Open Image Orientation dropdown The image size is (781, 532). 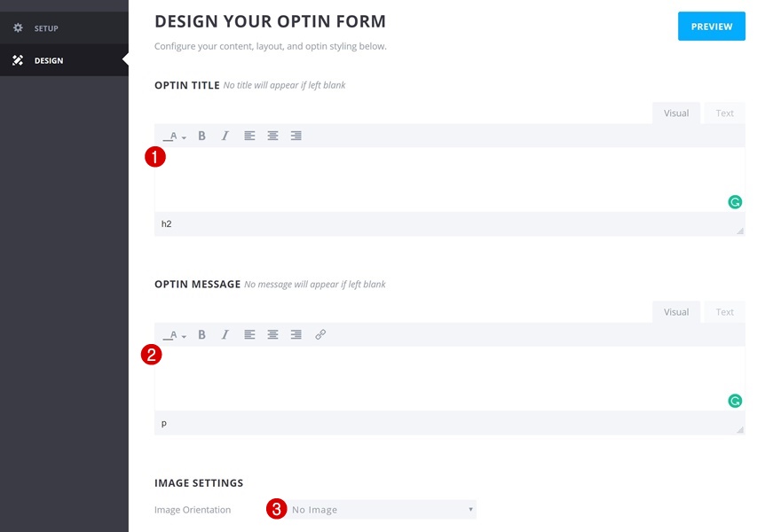click(x=383, y=510)
